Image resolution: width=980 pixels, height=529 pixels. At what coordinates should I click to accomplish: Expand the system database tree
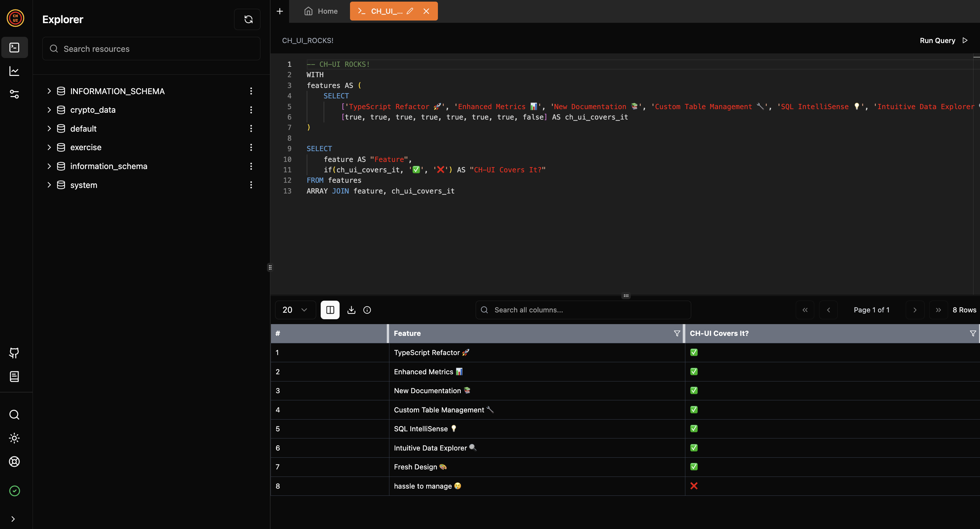pyautogui.click(x=49, y=185)
